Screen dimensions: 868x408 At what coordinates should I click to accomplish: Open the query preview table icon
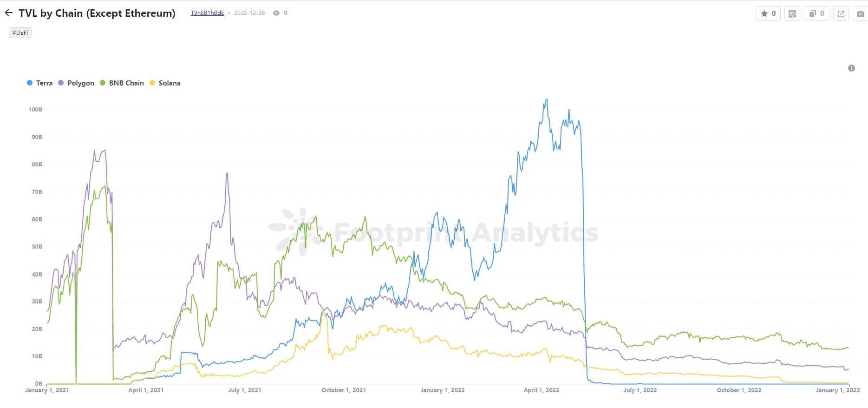coord(792,13)
